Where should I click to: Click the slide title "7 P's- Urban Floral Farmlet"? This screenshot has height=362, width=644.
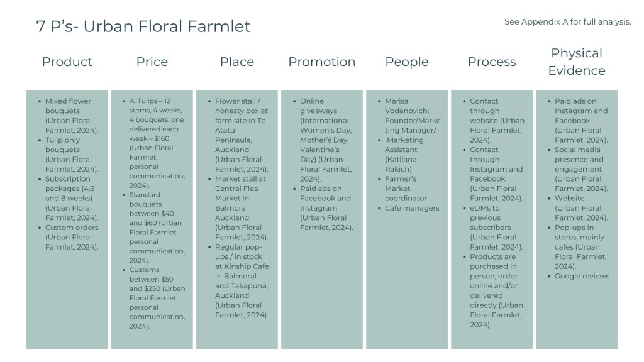point(143,26)
